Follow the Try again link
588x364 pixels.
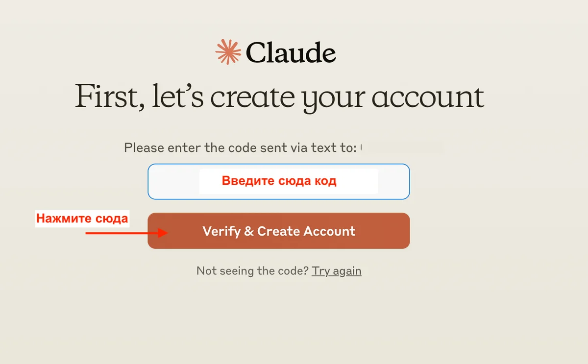337,271
